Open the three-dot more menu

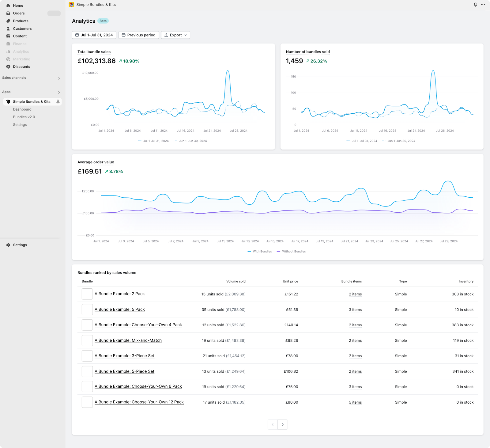483,5
